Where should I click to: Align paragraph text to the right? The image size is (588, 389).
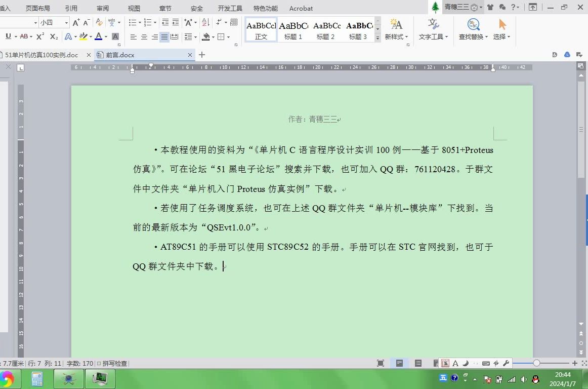[154, 37]
